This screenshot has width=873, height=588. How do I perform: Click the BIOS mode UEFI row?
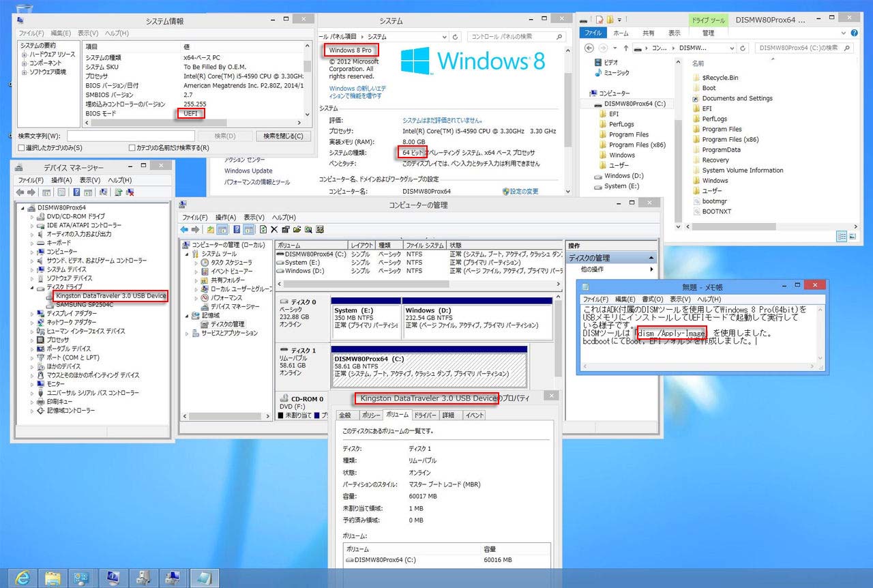coord(194,113)
